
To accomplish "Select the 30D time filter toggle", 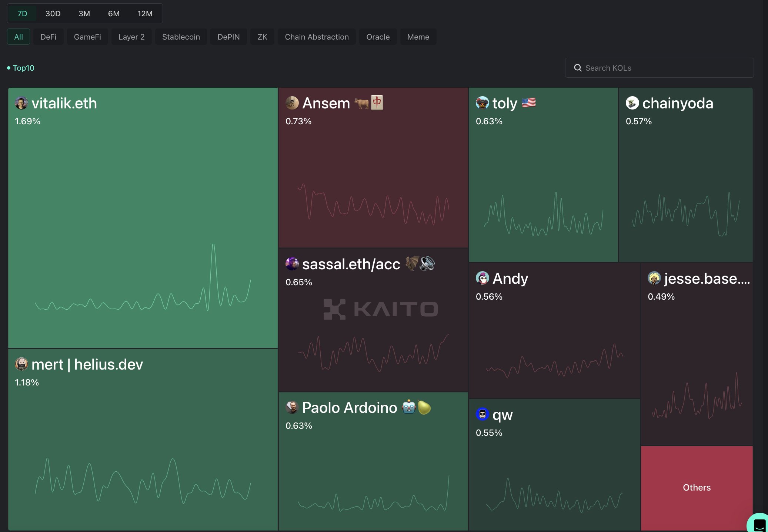I will coord(53,12).
